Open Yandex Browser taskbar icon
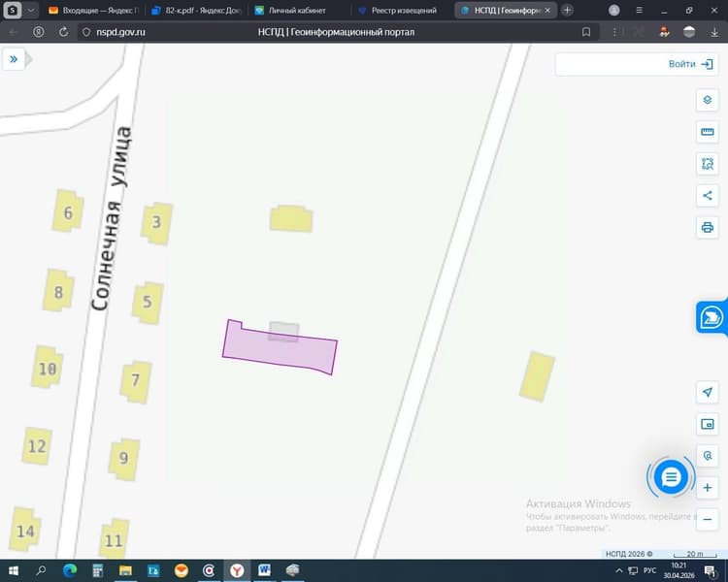 point(237,570)
